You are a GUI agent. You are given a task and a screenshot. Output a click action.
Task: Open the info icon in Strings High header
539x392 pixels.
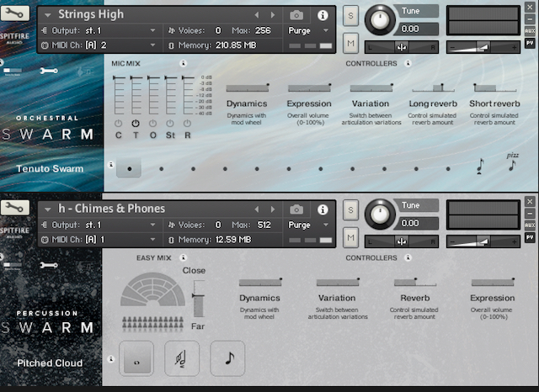(323, 15)
